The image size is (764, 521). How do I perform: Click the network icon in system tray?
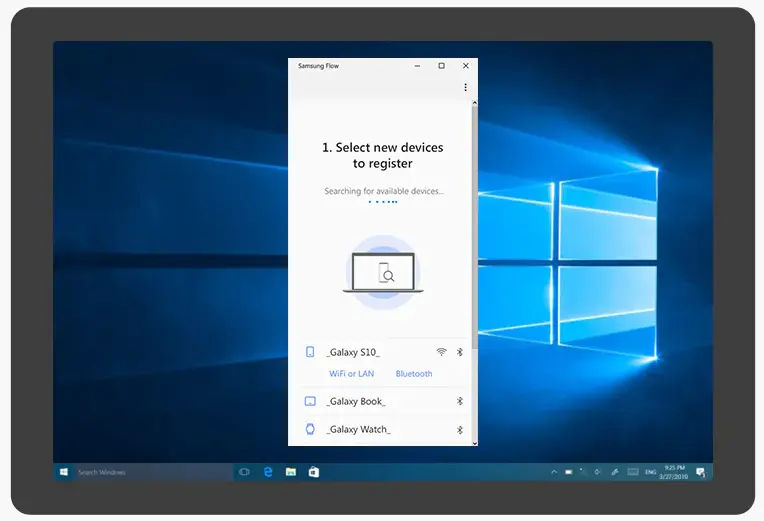click(583, 472)
